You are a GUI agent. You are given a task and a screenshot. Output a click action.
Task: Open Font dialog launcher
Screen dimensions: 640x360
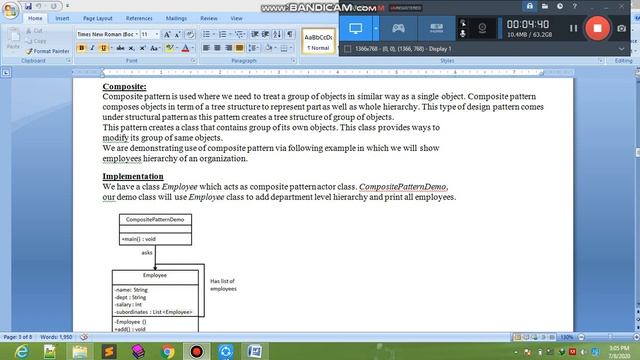(x=193, y=61)
